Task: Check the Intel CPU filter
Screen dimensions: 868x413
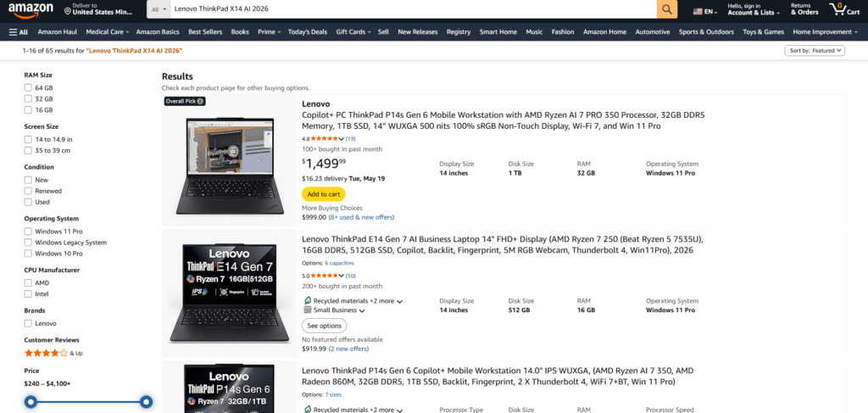Action: [x=28, y=293]
